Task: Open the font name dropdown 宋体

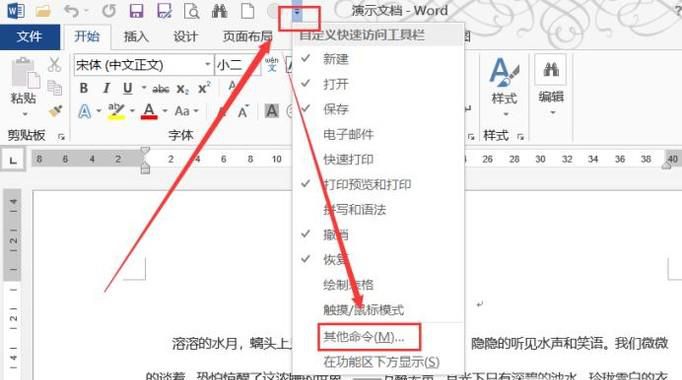Action: (207, 65)
